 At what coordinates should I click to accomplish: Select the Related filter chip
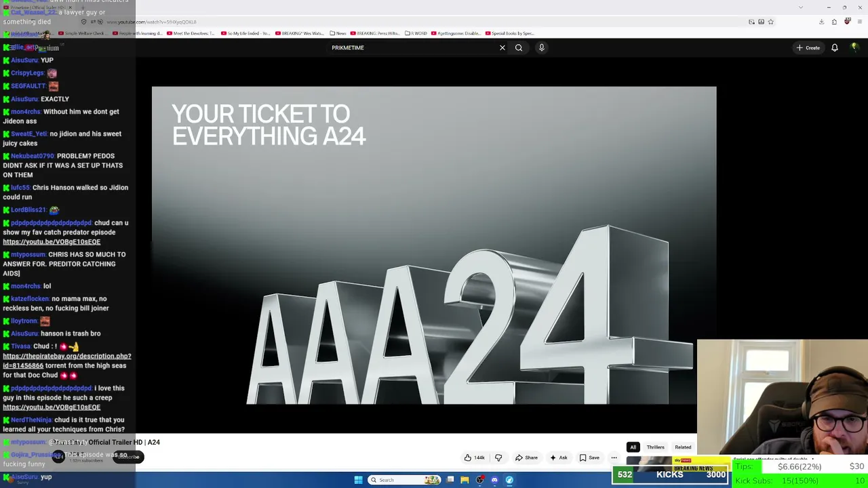click(x=683, y=447)
